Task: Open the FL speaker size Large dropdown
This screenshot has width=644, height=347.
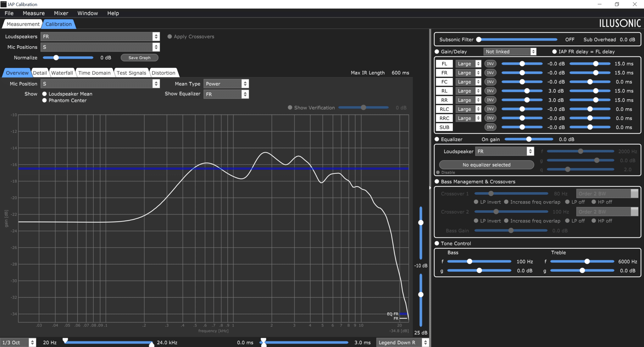Action: [468, 64]
